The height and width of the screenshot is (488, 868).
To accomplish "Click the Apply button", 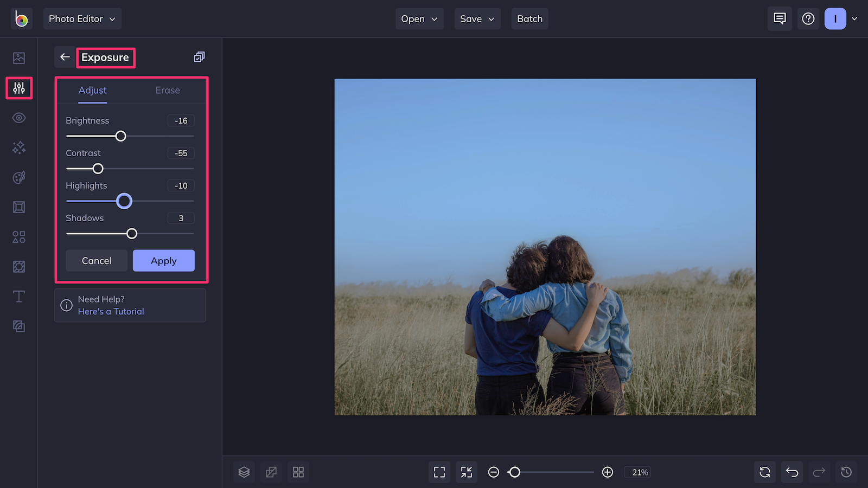I will [x=164, y=261].
